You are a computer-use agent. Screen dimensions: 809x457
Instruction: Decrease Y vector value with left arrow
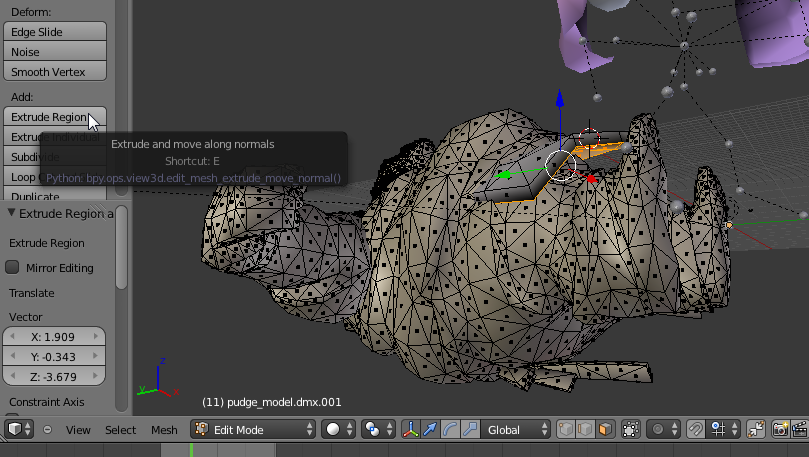tap(12, 356)
